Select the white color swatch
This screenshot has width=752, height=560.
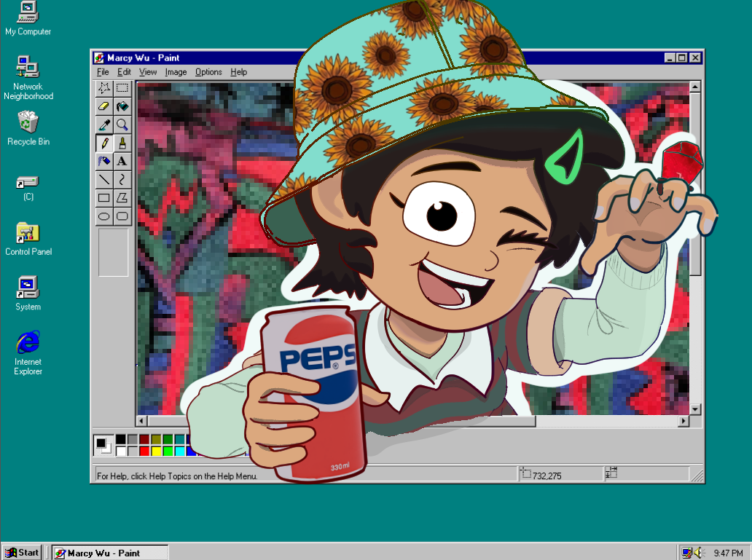click(x=121, y=451)
